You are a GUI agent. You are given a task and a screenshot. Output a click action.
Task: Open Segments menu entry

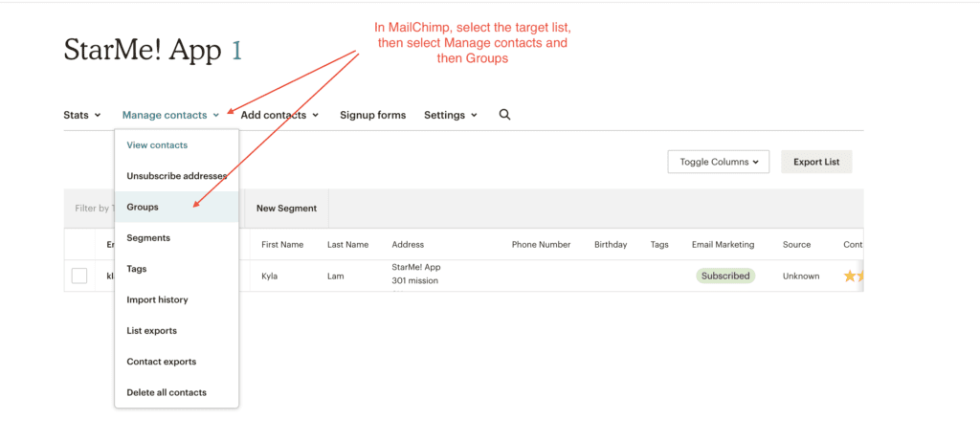pos(176,238)
